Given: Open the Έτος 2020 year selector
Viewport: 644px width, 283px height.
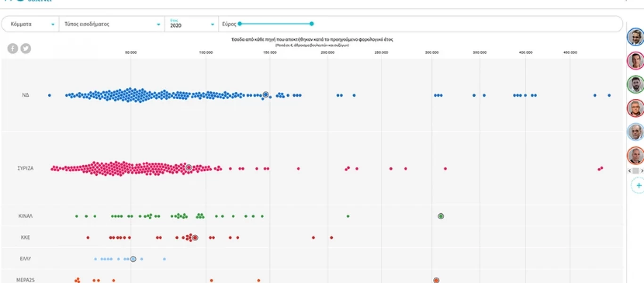Looking at the screenshot, I should [x=191, y=24].
